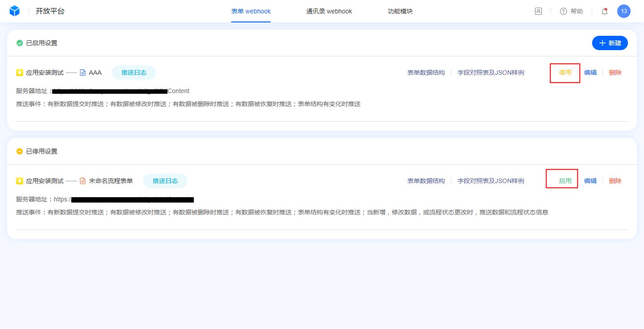Screen dimensions: 644x329
Task: Enable the 未命名流程表单 webhook via 启用
Action: click(x=565, y=181)
